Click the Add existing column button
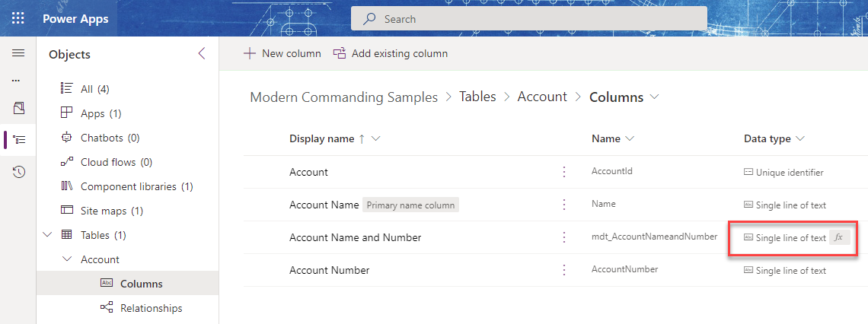868x324 pixels. coord(391,54)
